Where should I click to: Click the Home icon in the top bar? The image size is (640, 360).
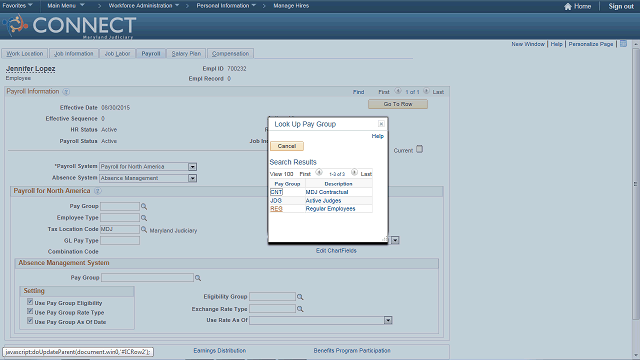click(568, 6)
